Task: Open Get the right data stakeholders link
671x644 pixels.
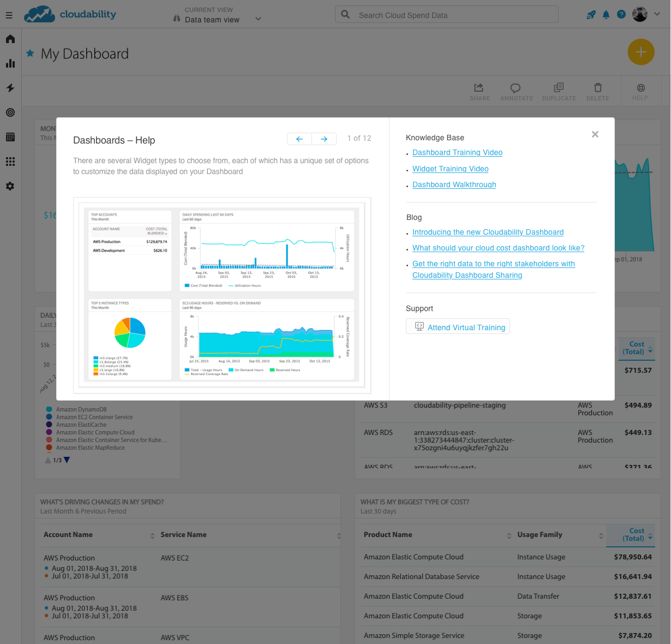Action: [x=494, y=270]
